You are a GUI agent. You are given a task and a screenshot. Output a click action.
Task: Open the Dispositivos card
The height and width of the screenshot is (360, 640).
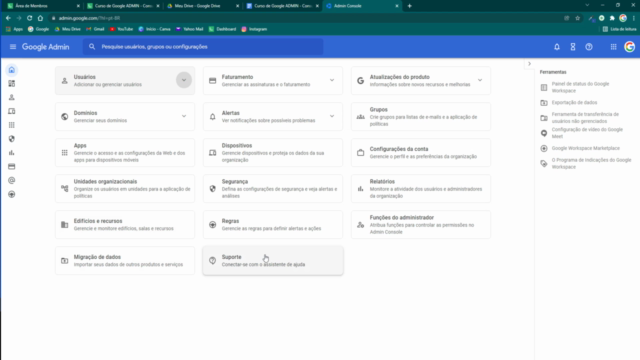[x=273, y=152]
